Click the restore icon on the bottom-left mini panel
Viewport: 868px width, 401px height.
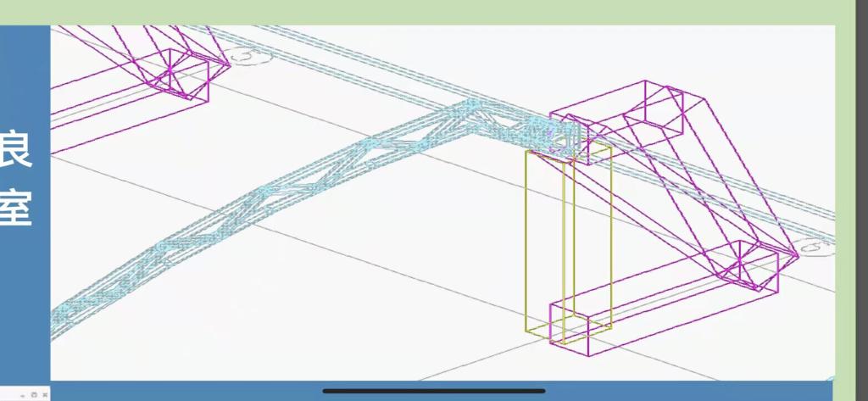(x=34, y=395)
